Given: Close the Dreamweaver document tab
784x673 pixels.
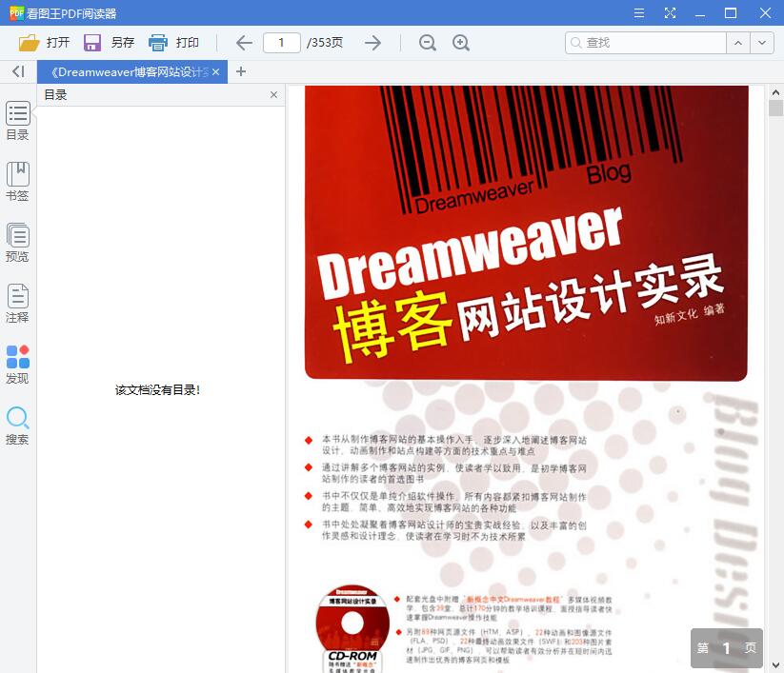Looking at the screenshot, I should [215, 72].
